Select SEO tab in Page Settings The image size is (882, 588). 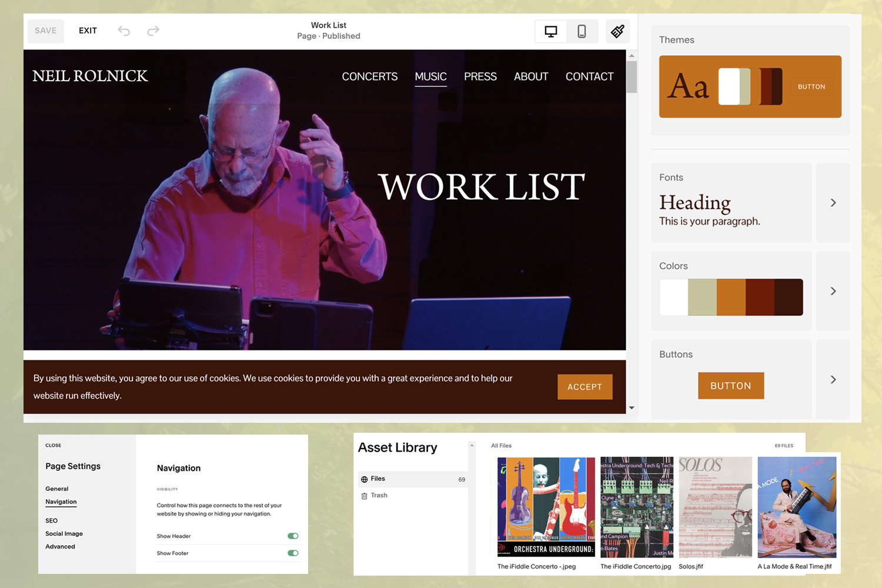[52, 520]
